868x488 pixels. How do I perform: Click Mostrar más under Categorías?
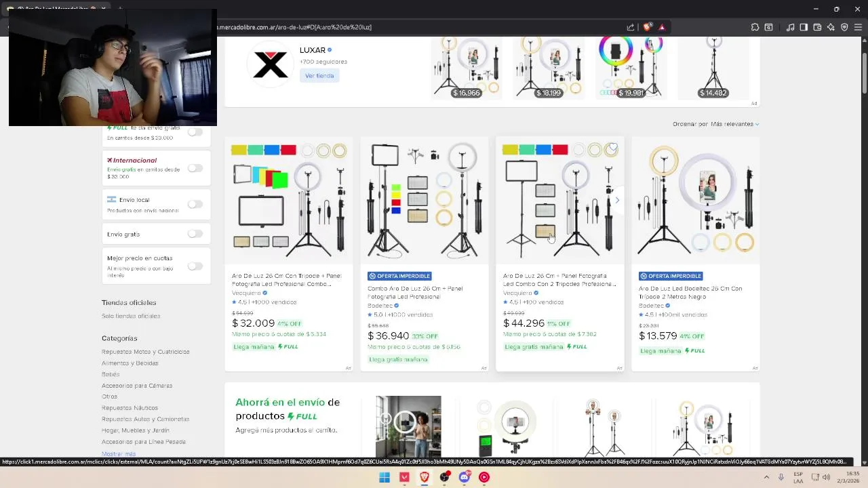pyautogui.click(x=119, y=453)
